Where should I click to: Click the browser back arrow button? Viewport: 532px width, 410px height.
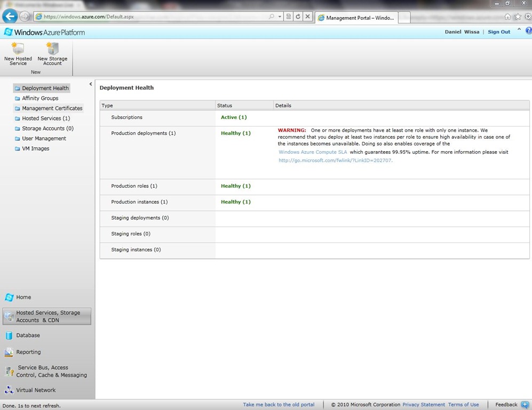tap(10, 17)
